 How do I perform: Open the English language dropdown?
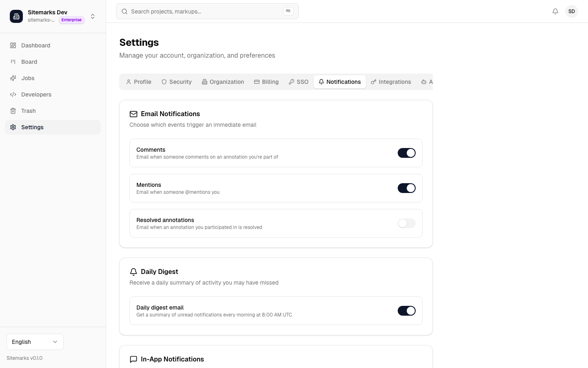[x=35, y=342]
